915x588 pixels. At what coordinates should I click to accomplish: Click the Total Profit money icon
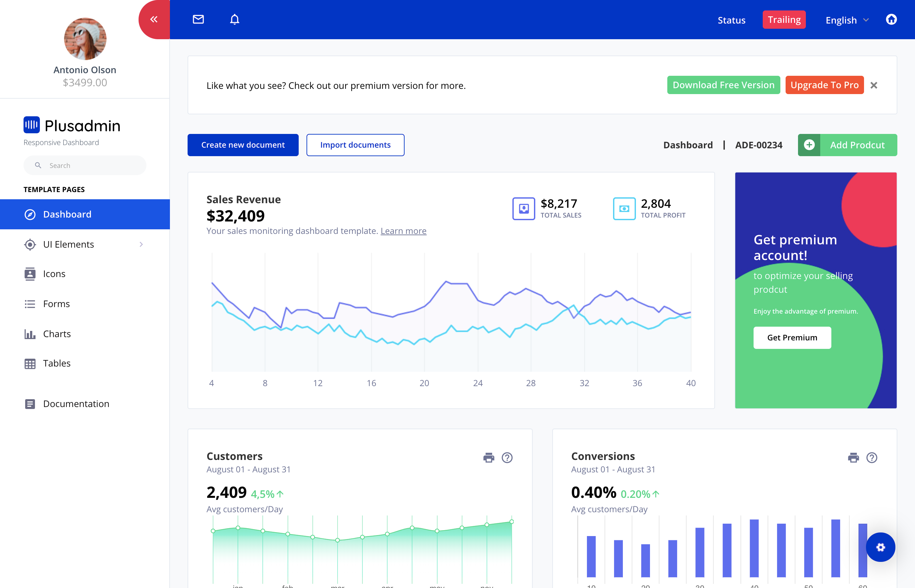point(624,208)
